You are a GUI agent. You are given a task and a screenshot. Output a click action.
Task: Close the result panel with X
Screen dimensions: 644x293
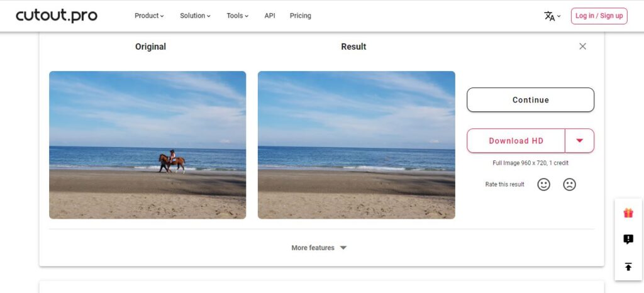582,47
